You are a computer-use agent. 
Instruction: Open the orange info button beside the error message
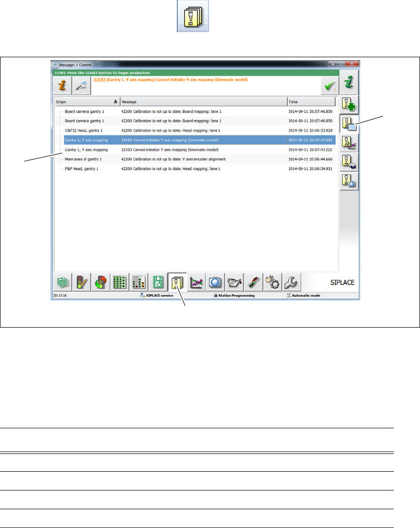click(x=62, y=85)
